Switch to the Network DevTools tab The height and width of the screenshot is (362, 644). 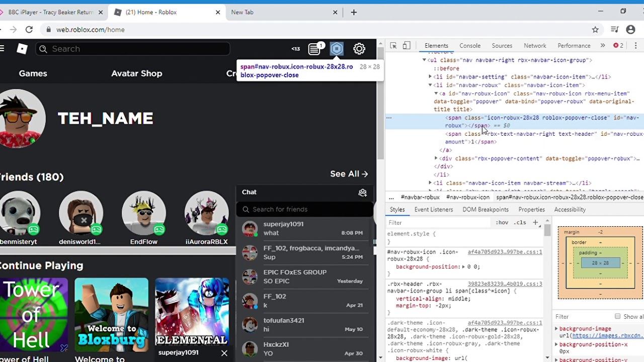[x=535, y=45]
